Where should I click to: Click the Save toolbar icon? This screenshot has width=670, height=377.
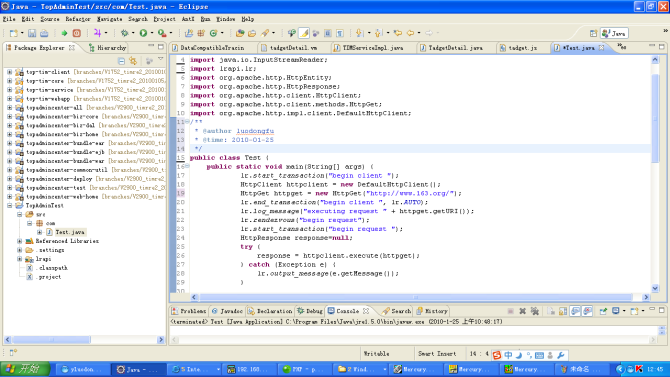tap(32, 33)
